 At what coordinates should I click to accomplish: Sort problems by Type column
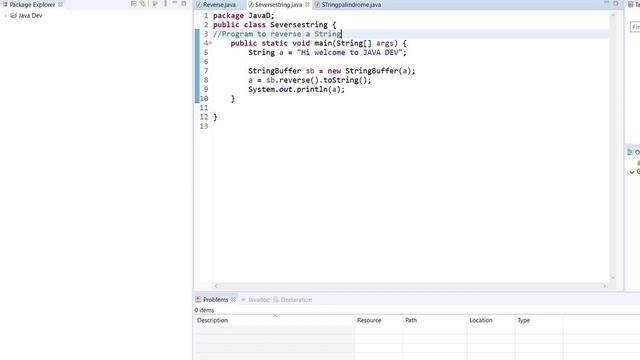pyautogui.click(x=539, y=320)
